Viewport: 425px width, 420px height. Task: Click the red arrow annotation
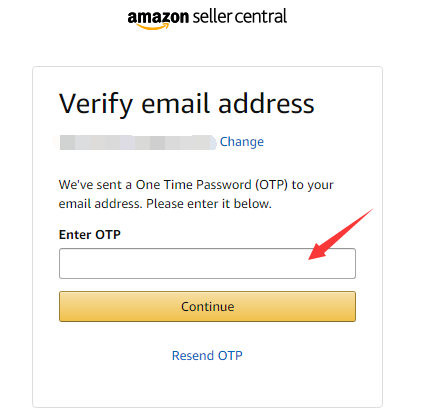pyautogui.click(x=340, y=234)
